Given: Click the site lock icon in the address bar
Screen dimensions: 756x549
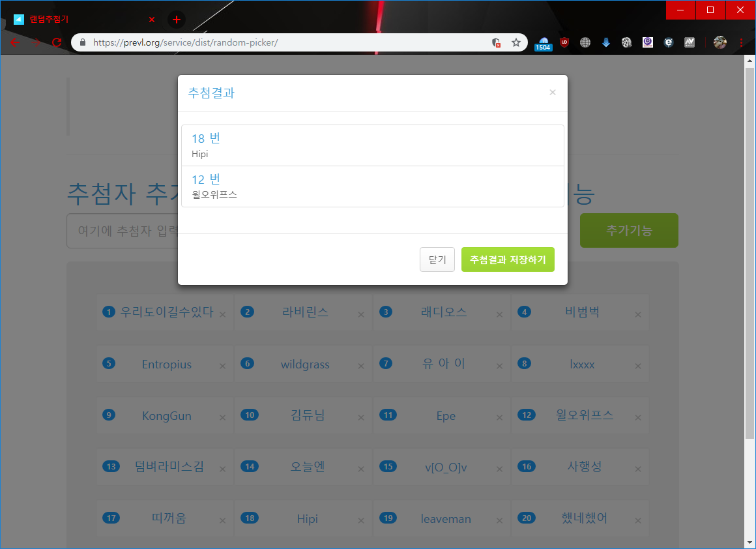Looking at the screenshot, I should 83,42.
